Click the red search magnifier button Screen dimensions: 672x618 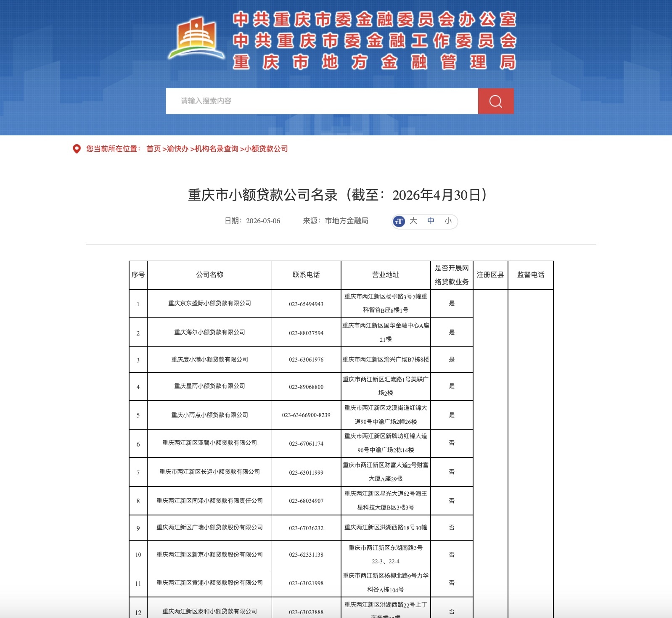point(496,101)
